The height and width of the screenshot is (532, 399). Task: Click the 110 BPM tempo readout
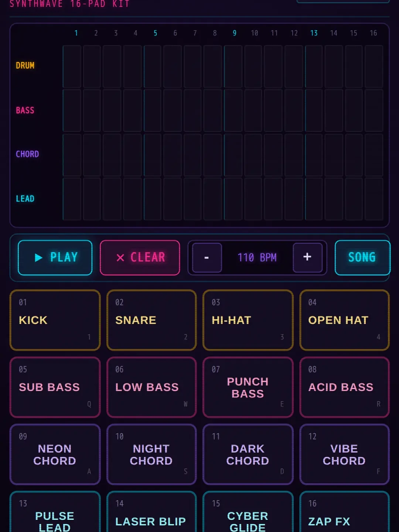click(x=257, y=258)
